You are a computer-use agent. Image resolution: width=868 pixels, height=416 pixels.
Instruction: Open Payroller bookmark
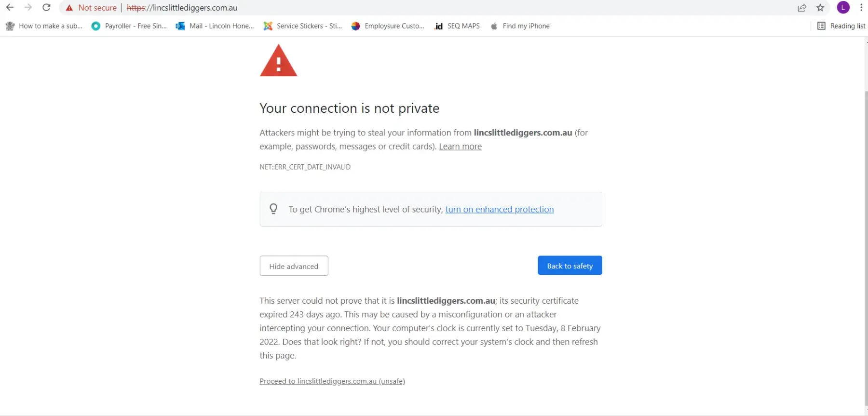point(129,26)
